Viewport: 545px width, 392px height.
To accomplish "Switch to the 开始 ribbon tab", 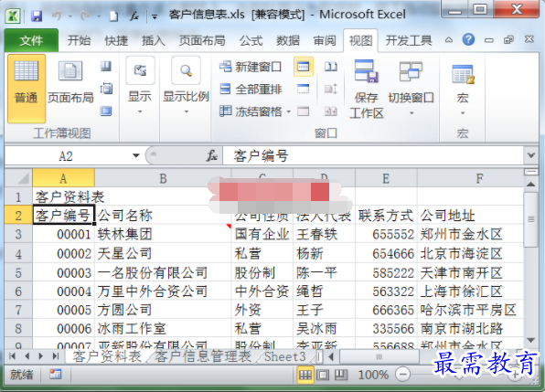I will pyautogui.click(x=79, y=40).
